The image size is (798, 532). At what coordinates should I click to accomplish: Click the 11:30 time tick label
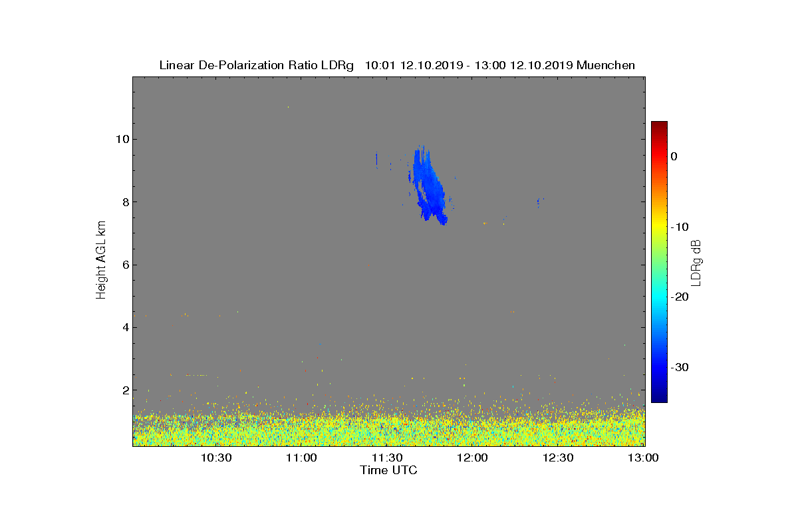click(388, 458)
